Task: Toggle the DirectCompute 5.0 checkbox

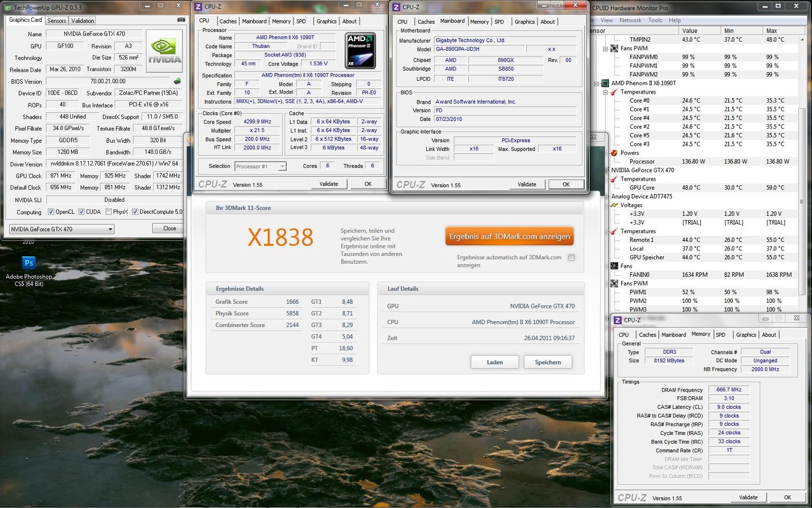Action: (135, 212)
